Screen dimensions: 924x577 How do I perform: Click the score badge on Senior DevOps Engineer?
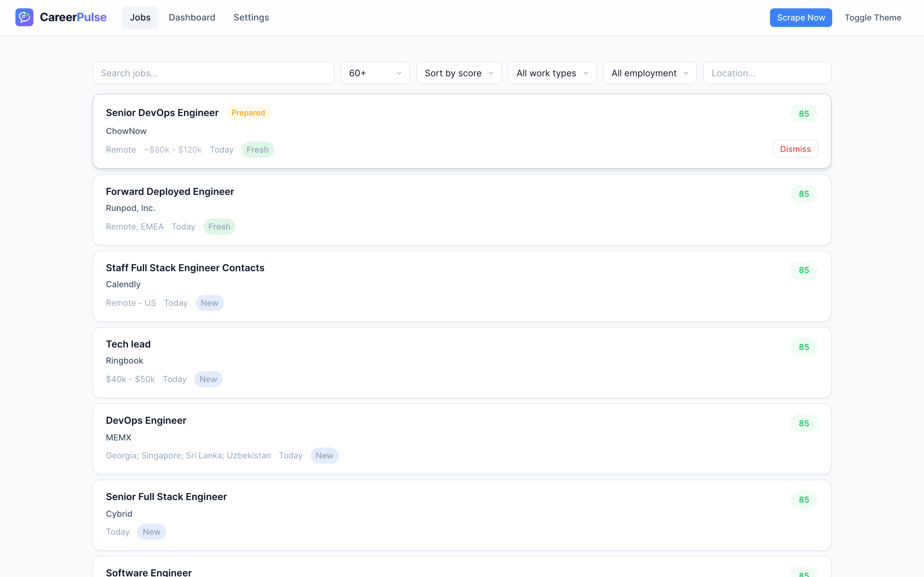click(804, 113)
